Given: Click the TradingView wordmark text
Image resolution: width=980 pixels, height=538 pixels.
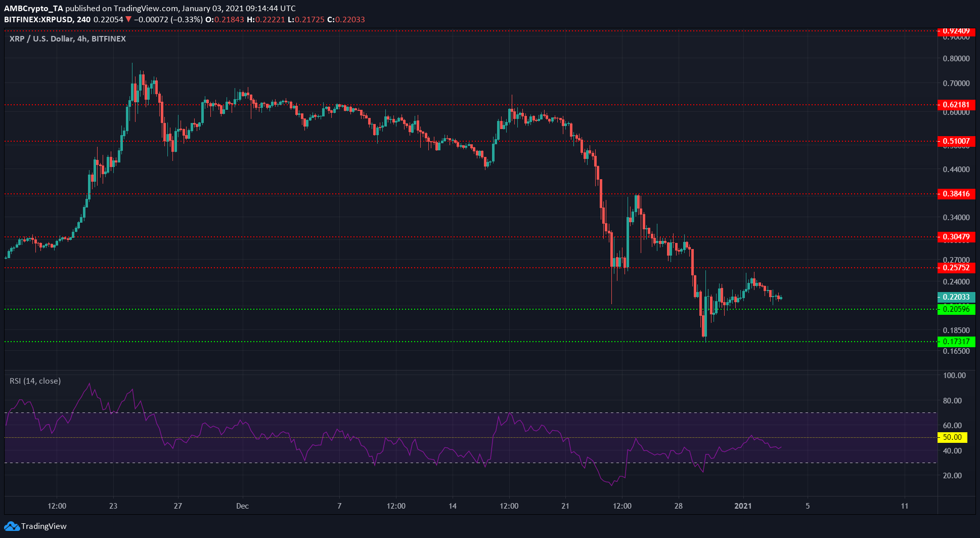Looking at the screenshot, I should coord(44,526).
